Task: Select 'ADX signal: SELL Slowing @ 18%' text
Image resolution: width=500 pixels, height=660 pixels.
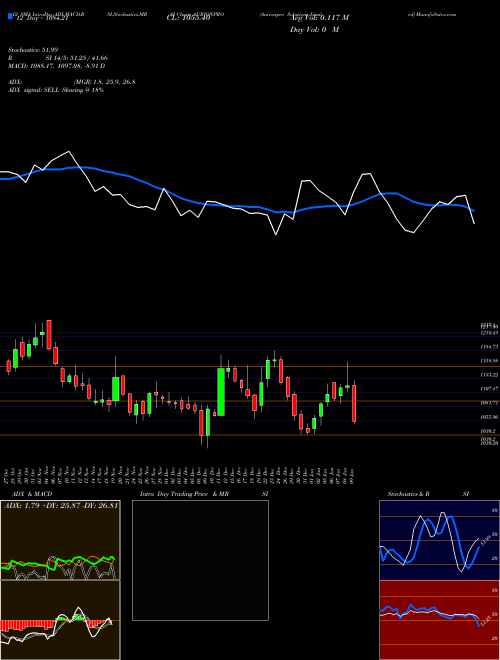Action: (x=56, y=90)
